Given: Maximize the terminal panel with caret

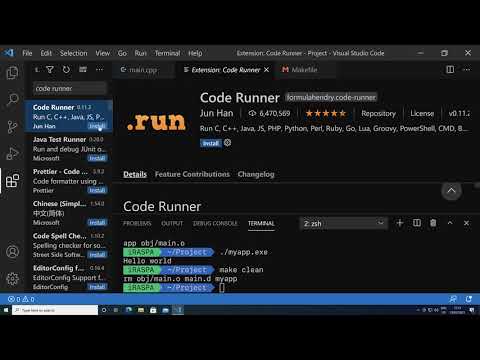Looking at the screenshot, I should click(x=450, y=223).
